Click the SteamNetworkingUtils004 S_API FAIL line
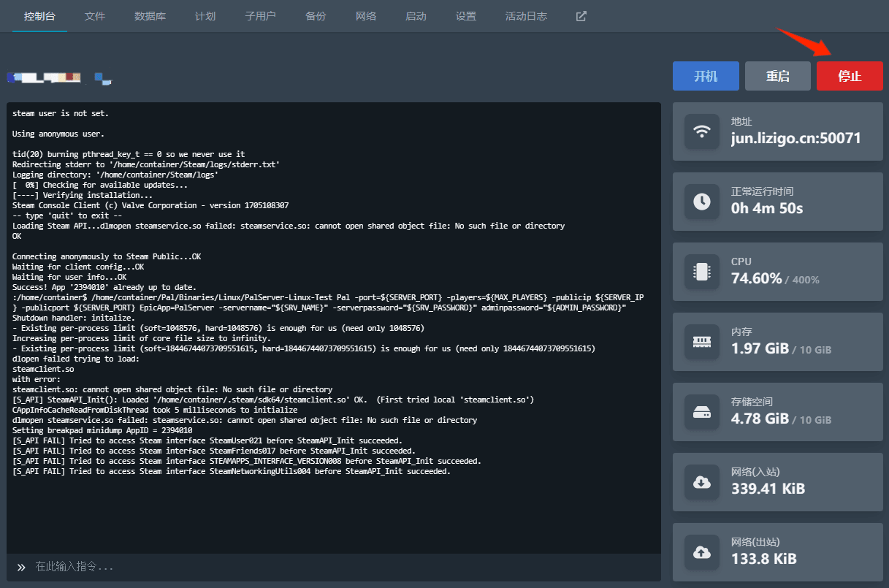 pyautogui.click(x=232, y=471)
